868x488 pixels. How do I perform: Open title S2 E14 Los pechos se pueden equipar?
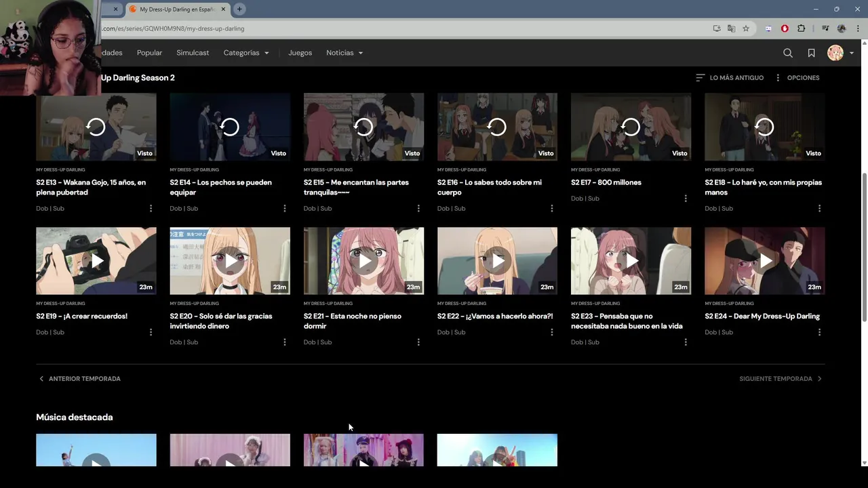click(220, 187)
